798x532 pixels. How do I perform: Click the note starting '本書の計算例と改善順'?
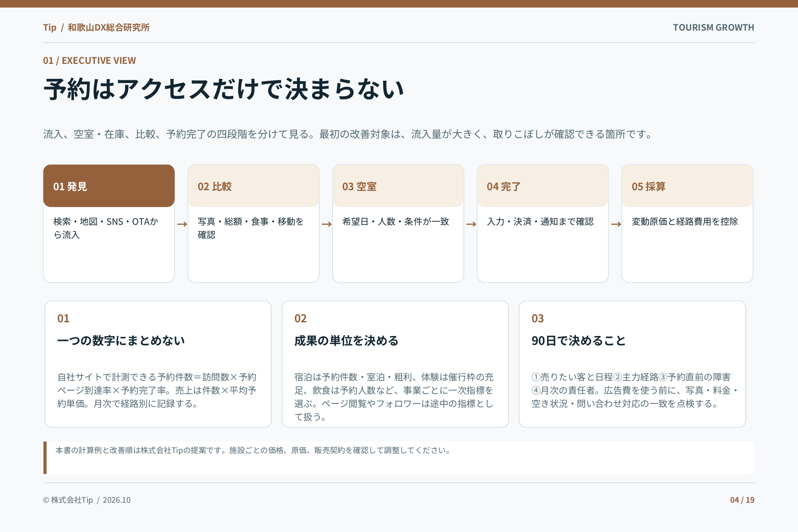click(x=253, y=450)
